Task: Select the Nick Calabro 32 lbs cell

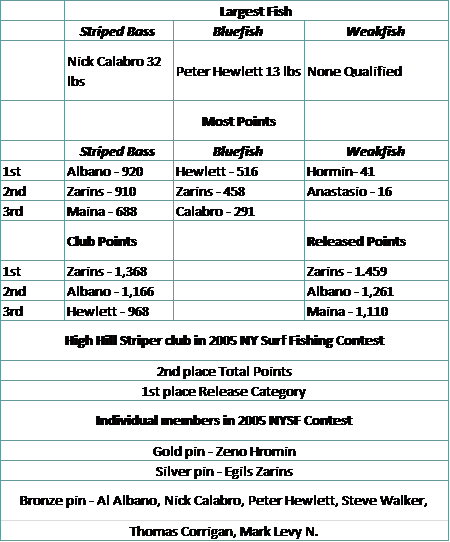Action: point(119,71)
